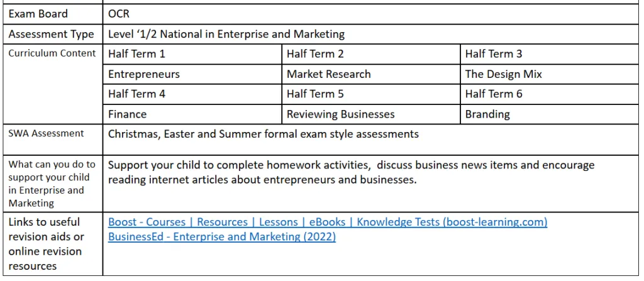Click the OCR exam board cell
The image size is (644, 281).
(119, 13)
